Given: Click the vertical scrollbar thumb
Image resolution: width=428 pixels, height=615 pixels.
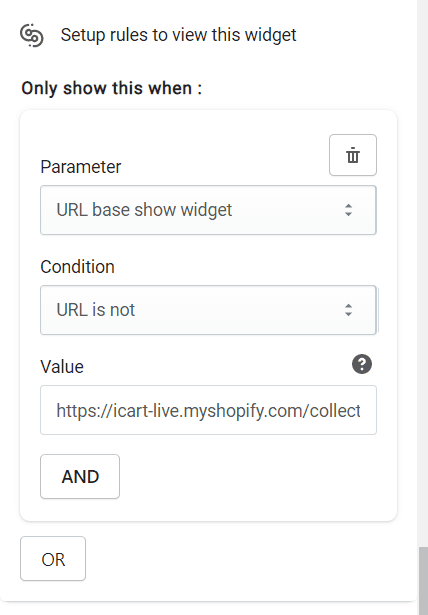Looking at the screenshot, I should pos(423,580).
